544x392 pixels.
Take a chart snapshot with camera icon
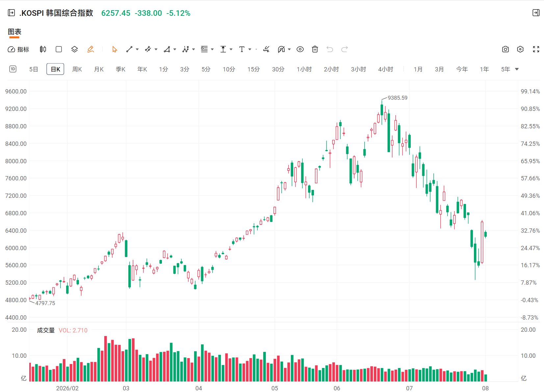pos(505,49)
